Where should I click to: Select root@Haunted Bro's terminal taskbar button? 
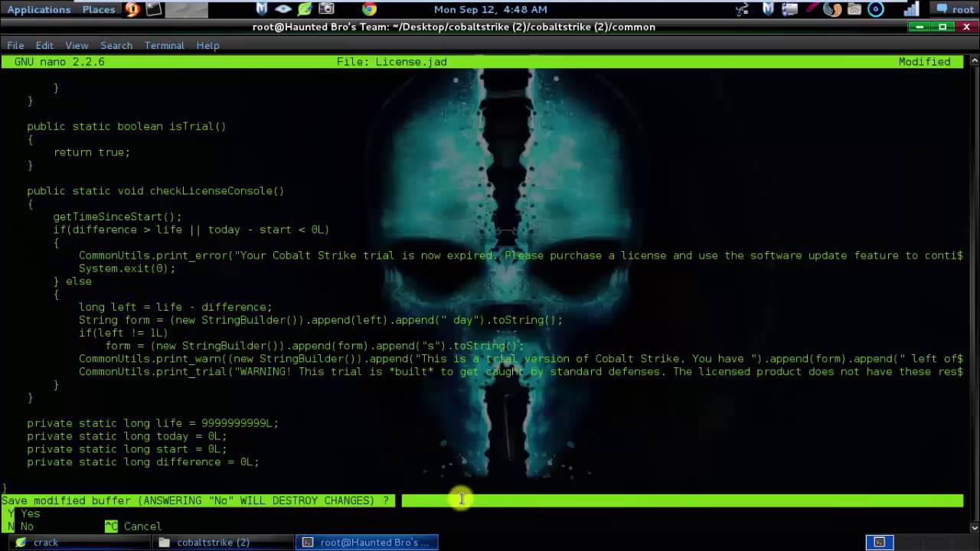(367, 542)
